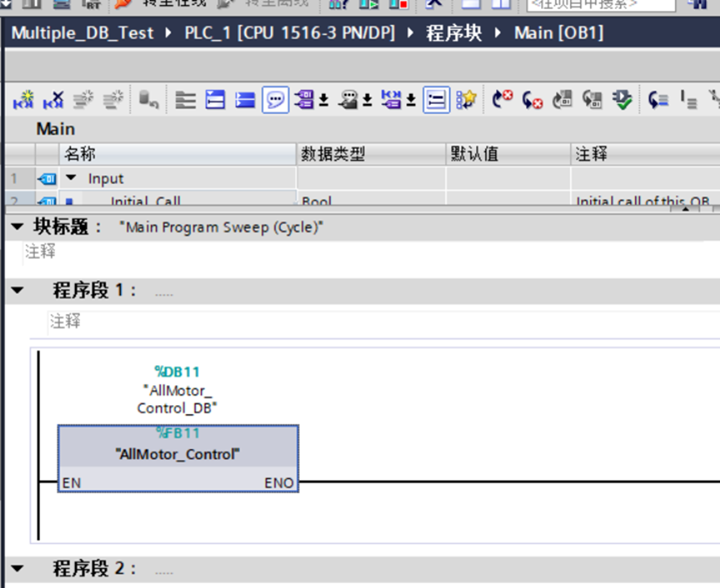The image size is (720, 588).
Task: Collapse the 块标题 section triangle
Action: click(17, 226)
